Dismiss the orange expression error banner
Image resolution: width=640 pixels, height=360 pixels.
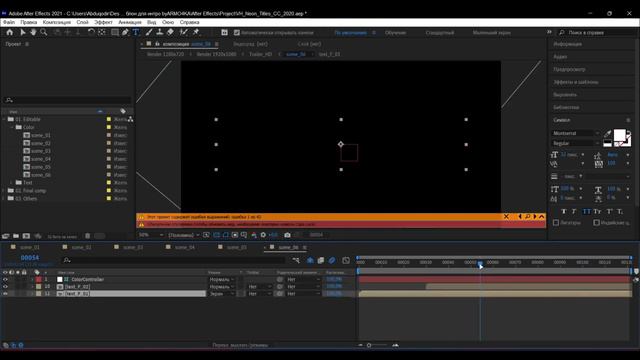point(506,217)
